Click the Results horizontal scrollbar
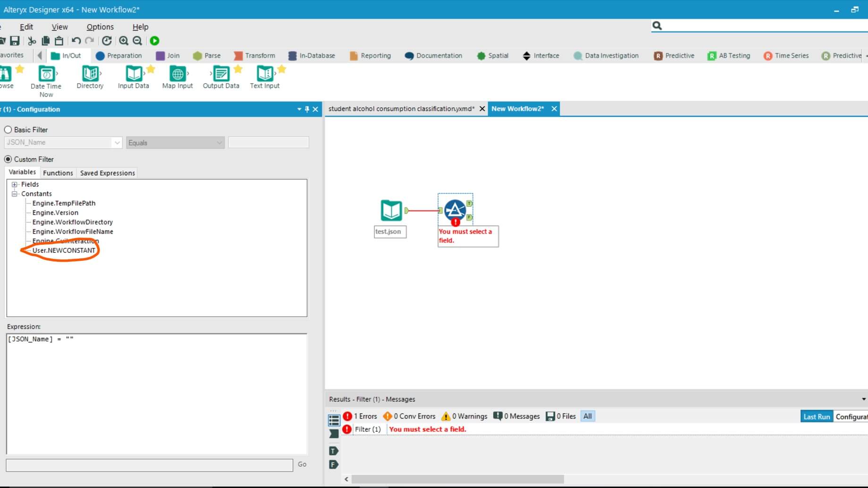Image resolution: width=868 pixels, height=488 pixels. (x=458, y=479)
